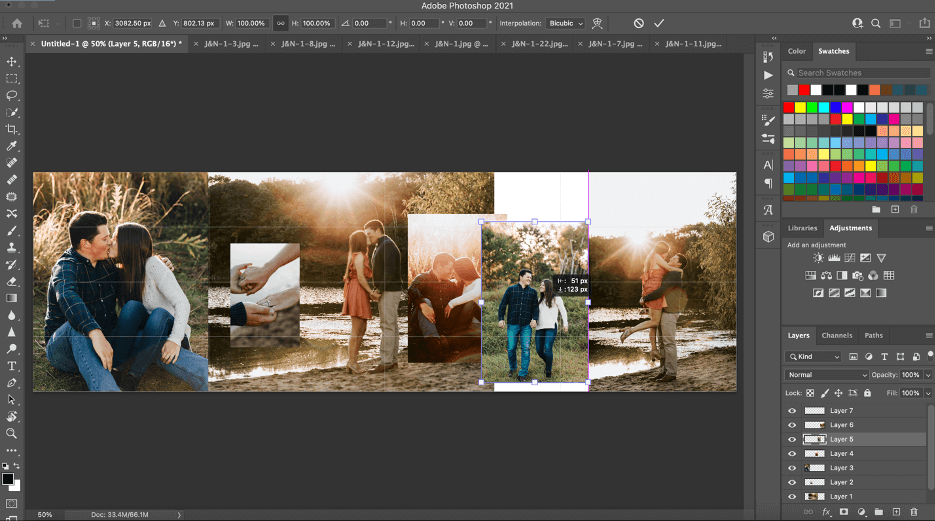
Task: Select the Clone Stamp tool
Action: pyautogui.click(x=11, y=247)
